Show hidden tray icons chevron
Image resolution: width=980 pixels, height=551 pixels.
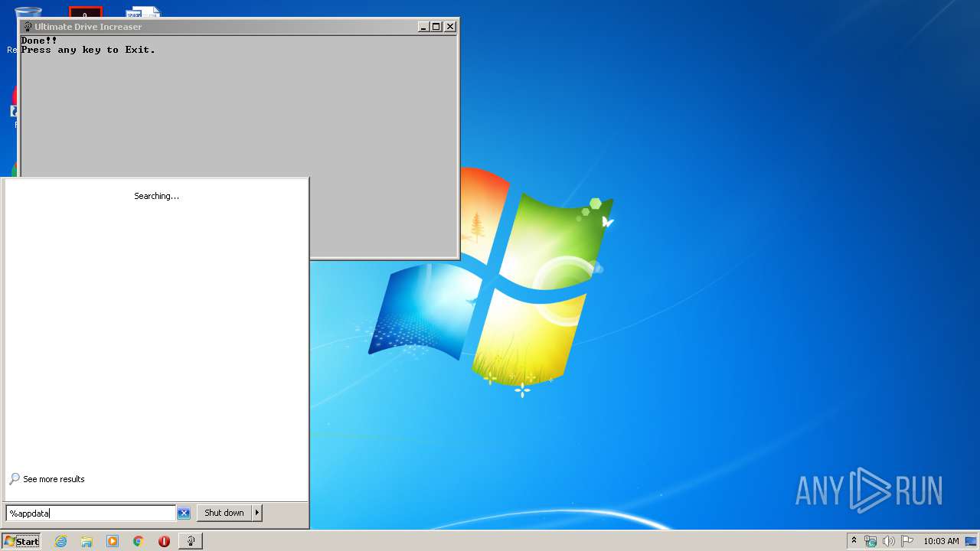coord(854,541)
